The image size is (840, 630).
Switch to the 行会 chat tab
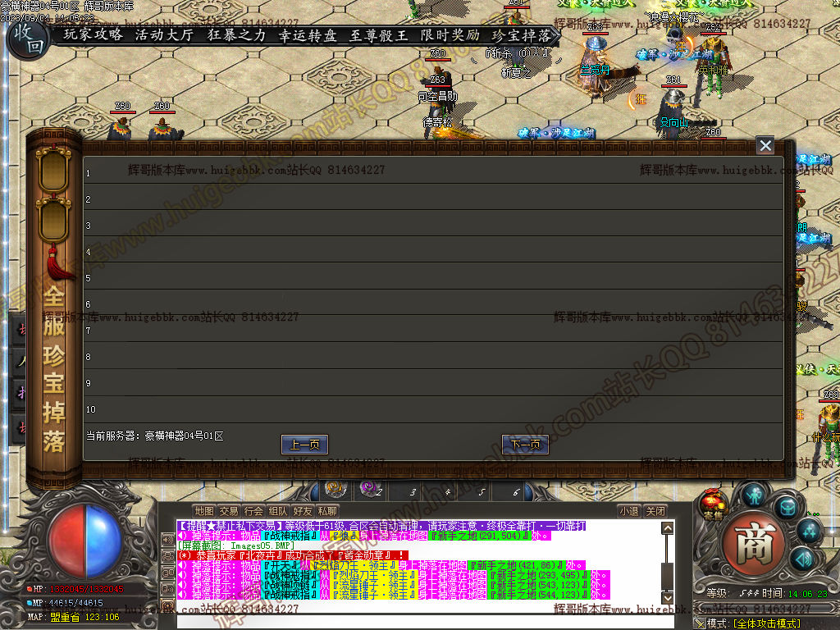click(x=253, y=511)
